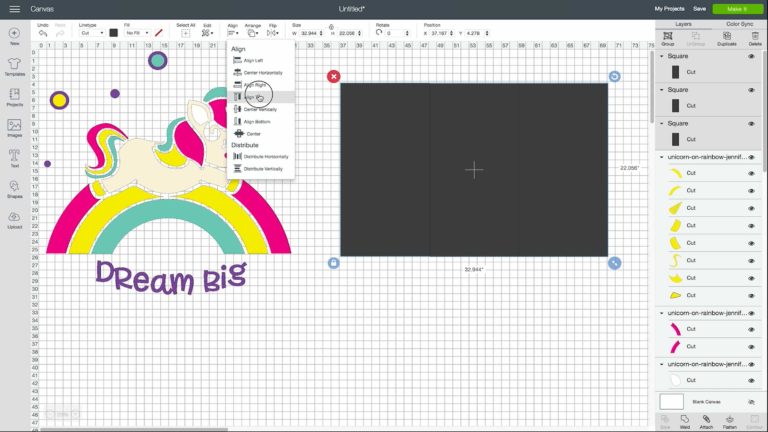Switch to the Layers tab
This screenshot has height=432, width=768.
(683, 24)
